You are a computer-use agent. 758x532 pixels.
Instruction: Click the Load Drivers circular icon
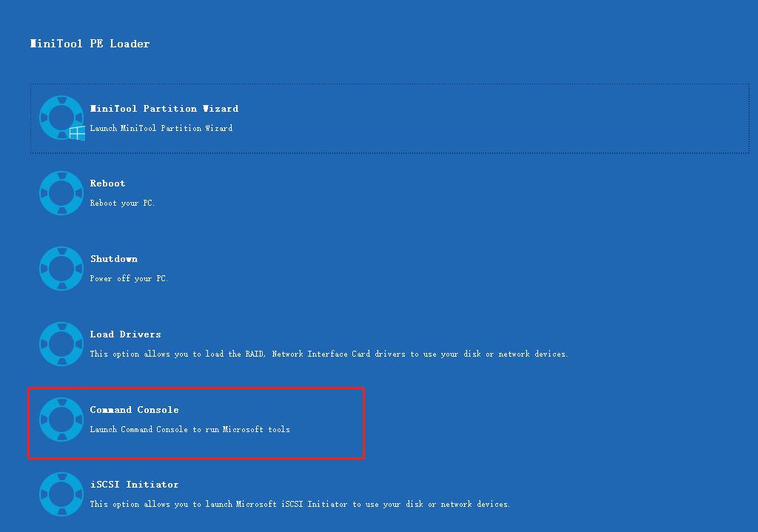point(61,344)
